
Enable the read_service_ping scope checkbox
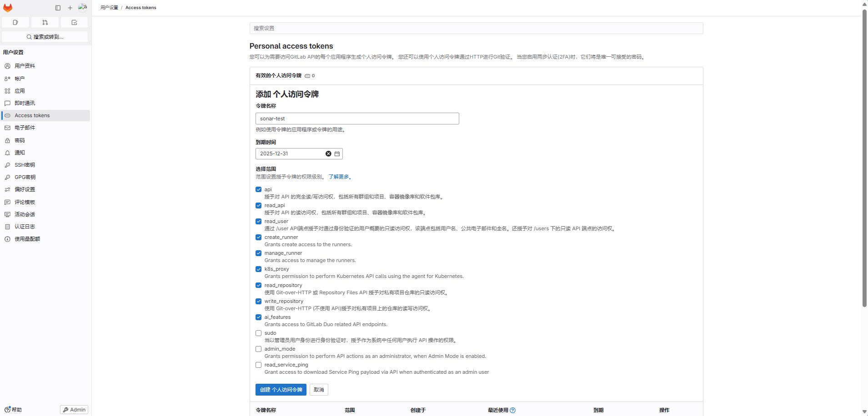click(258, 365)
